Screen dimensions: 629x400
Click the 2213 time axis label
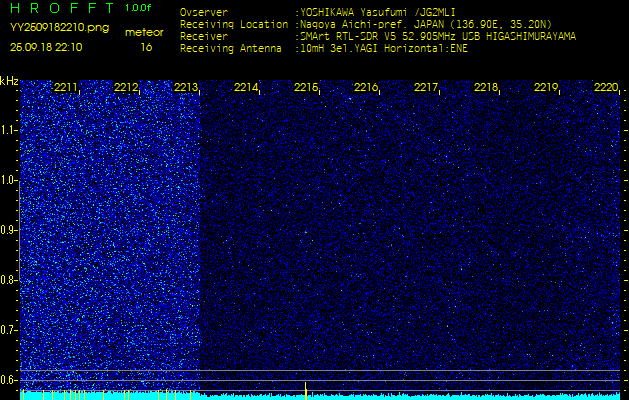185,87
